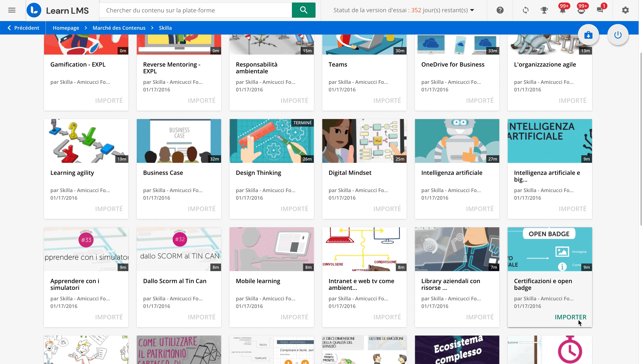The height and width of the screenshot is (364, 642).
Task: Open the Design Thinking course thumbnail
Action: coord(272,141)
